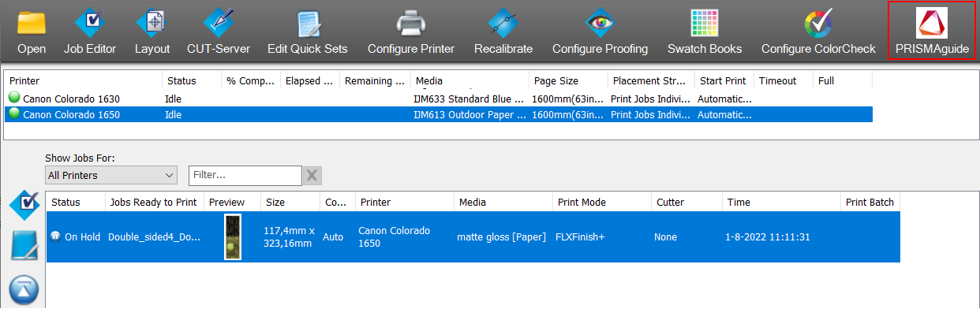This screenshot has height=309, width=980.
Task: Expand the All Printers dropdown
Action: (x=111, y=175)
